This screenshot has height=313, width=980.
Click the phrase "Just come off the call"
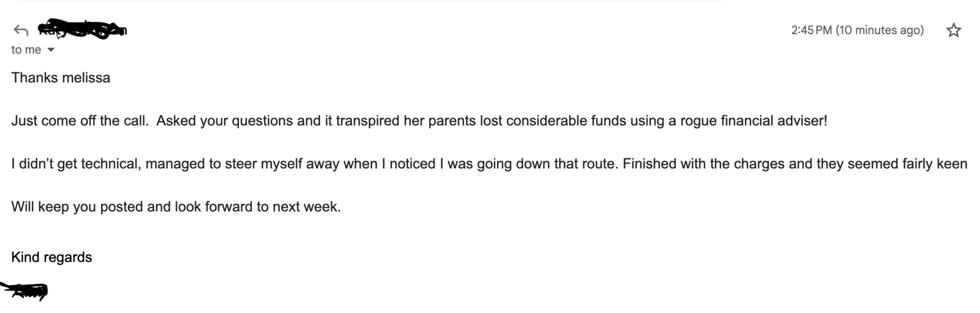(x=79, y=121)
